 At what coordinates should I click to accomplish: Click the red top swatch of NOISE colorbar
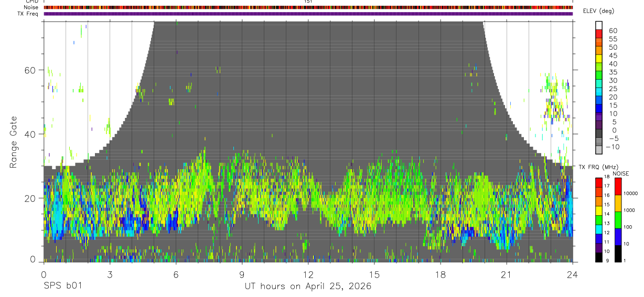[617, 186]
